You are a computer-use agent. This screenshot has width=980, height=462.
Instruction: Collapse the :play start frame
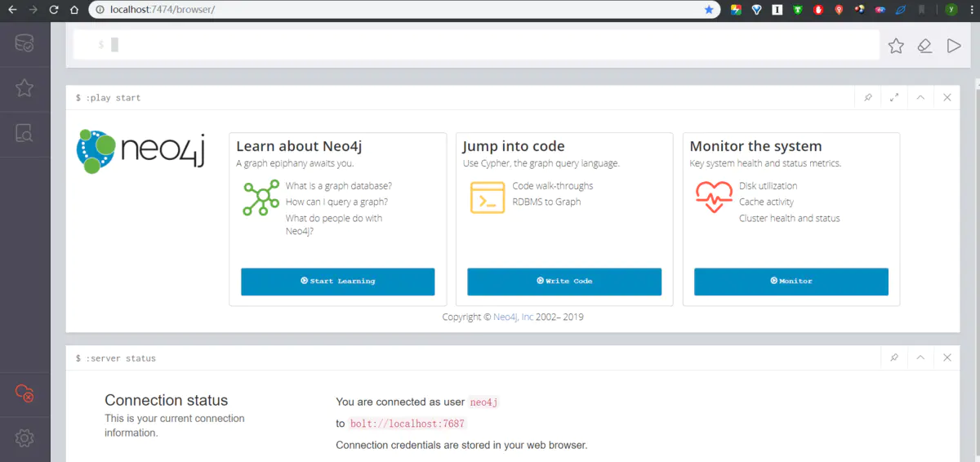920,97
